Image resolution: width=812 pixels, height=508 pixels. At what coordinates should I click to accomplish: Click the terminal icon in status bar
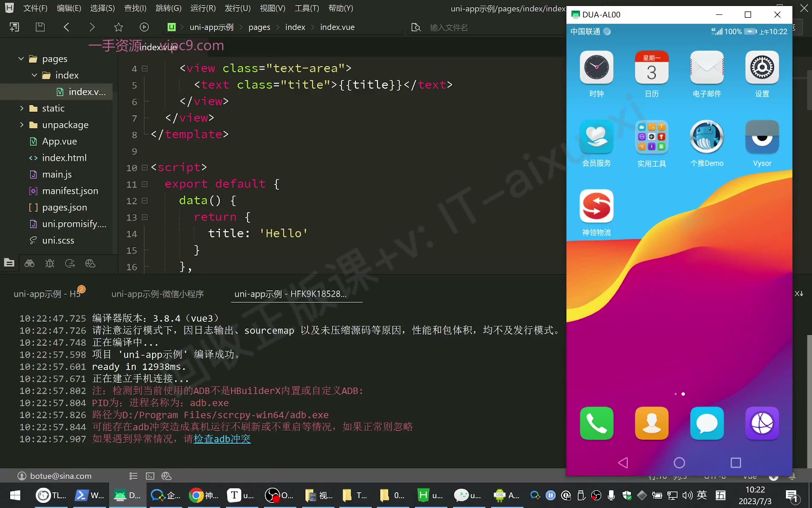150,476
